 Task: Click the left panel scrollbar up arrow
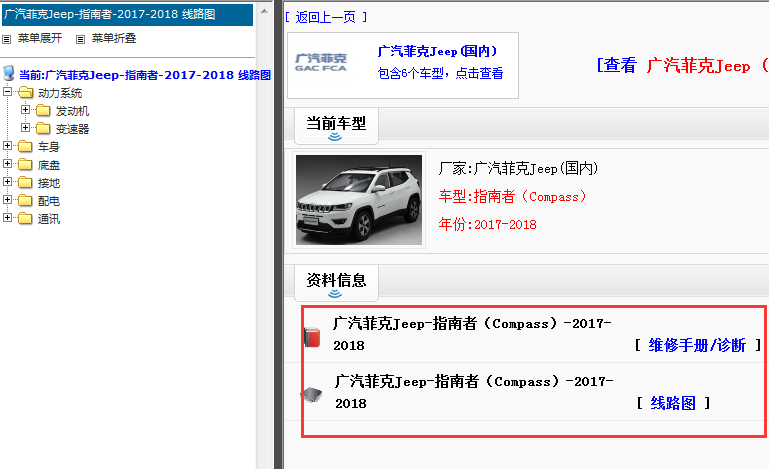click(x=264, y=11)
